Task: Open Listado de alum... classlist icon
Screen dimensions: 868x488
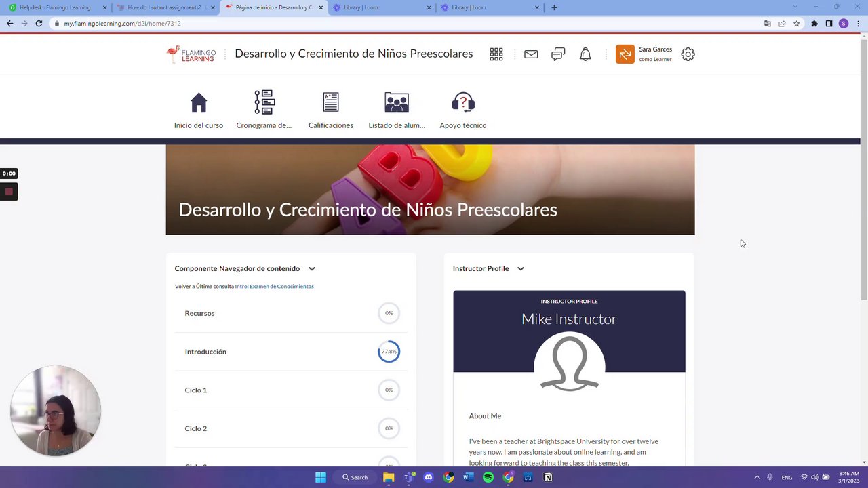Action: click(x=397, y=102)
